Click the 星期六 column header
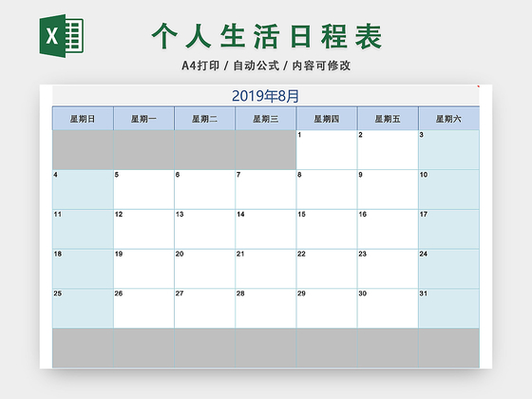 click(448, 119)
